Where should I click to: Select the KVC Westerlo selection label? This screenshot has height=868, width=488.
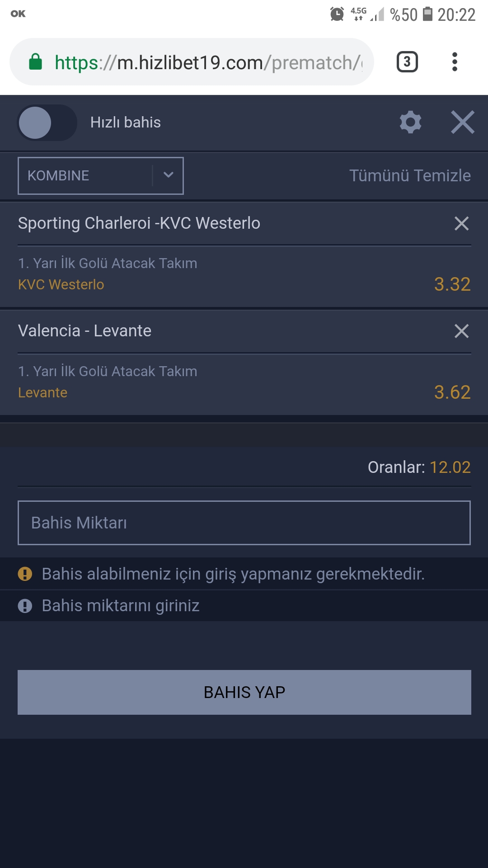(61, 284)
